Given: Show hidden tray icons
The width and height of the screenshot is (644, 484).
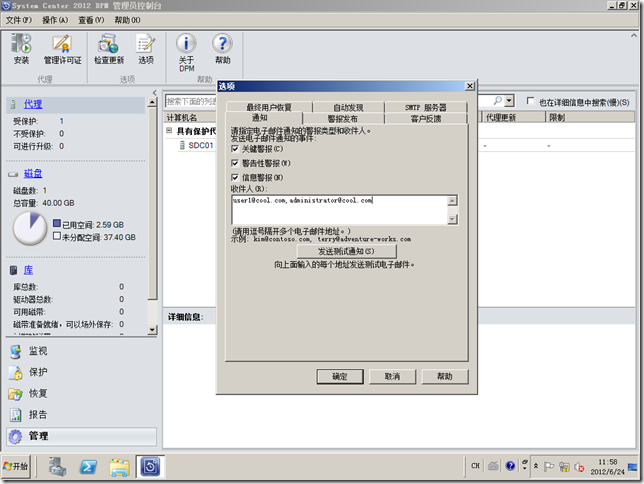Looking at the screenshot, I should point(536,466).
